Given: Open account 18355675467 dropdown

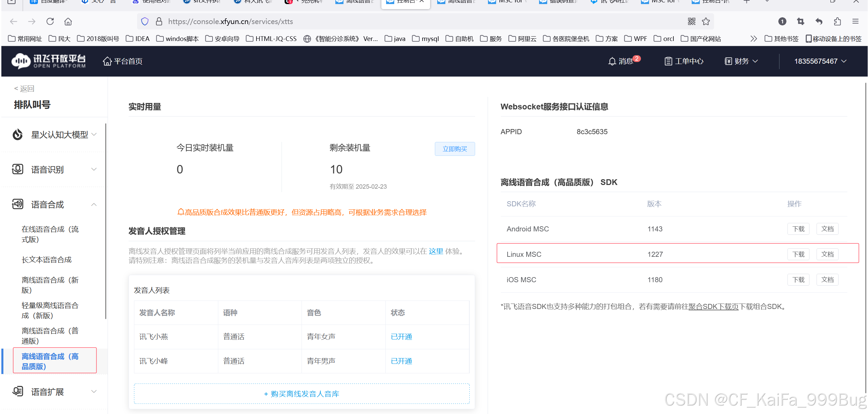Looking at the screenshot, I should (820, 61).
